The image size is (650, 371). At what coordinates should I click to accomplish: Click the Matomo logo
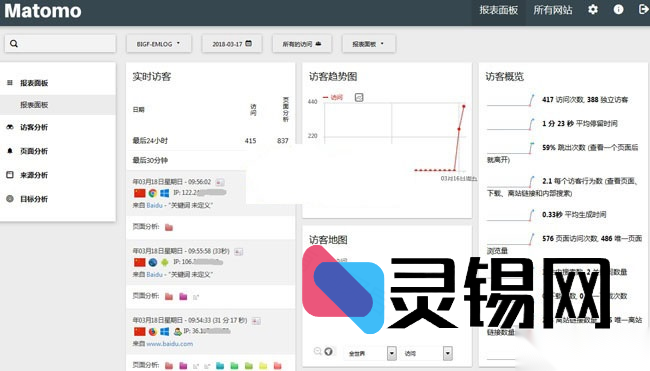(43, 11)
